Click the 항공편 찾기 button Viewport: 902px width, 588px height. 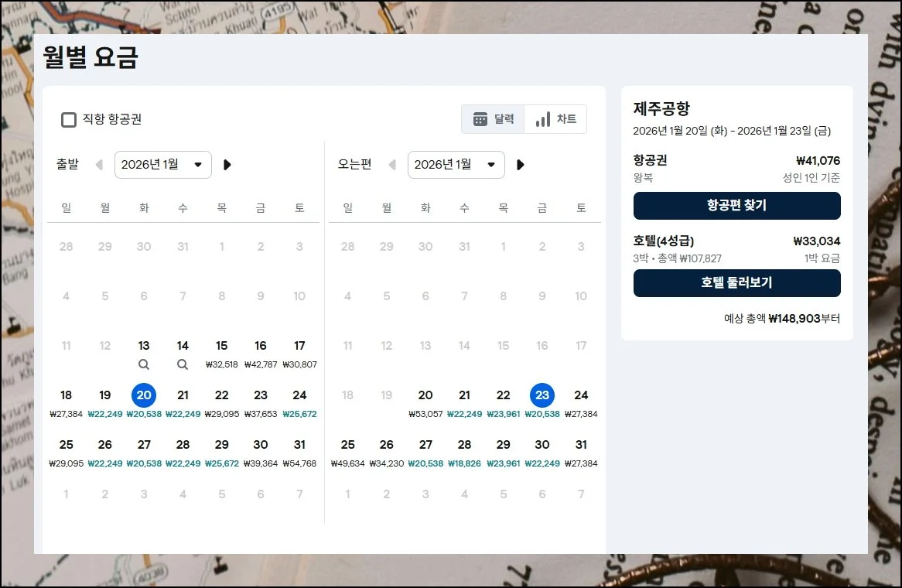tap(736, 206)
